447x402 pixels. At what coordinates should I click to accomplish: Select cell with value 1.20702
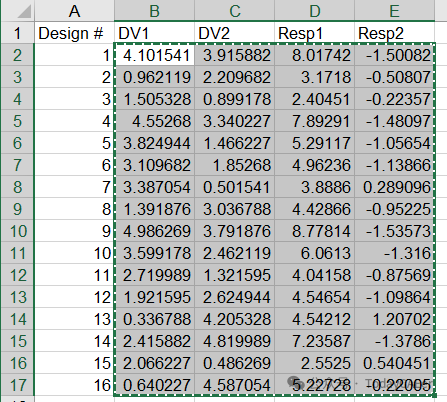tap(395, 319)
